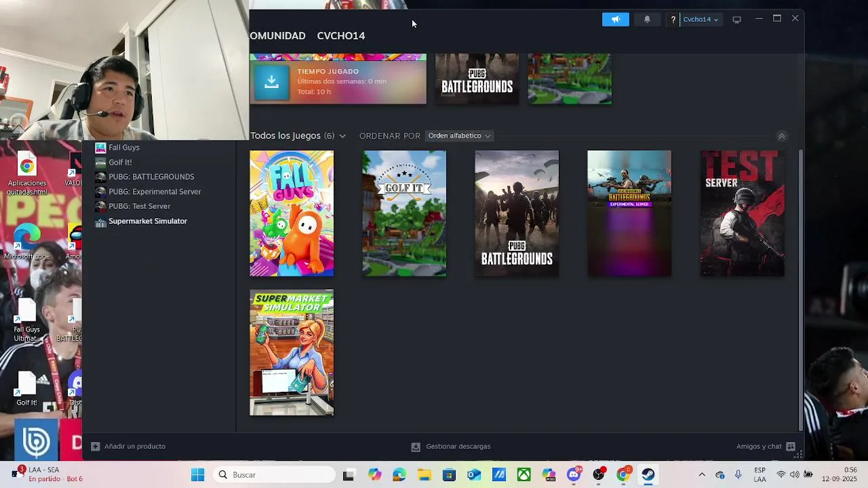
Task: Open Orden alfabético sort dropdown
Action: 459,136
